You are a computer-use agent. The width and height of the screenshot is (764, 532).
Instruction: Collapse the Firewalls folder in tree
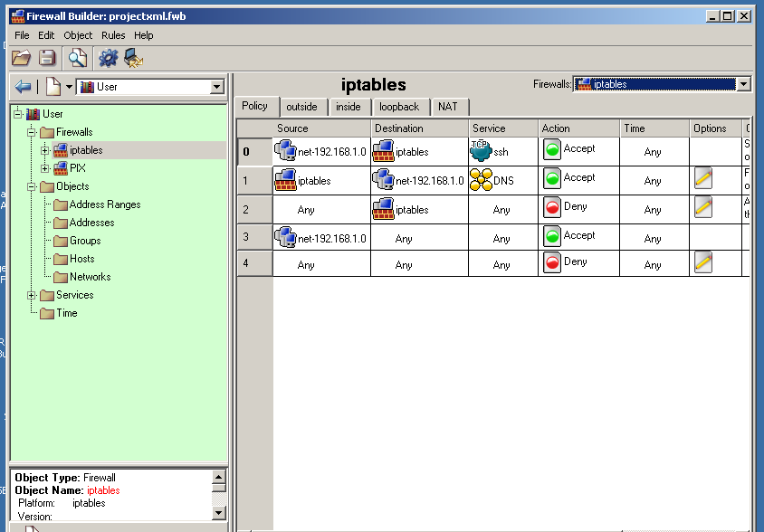32,132
